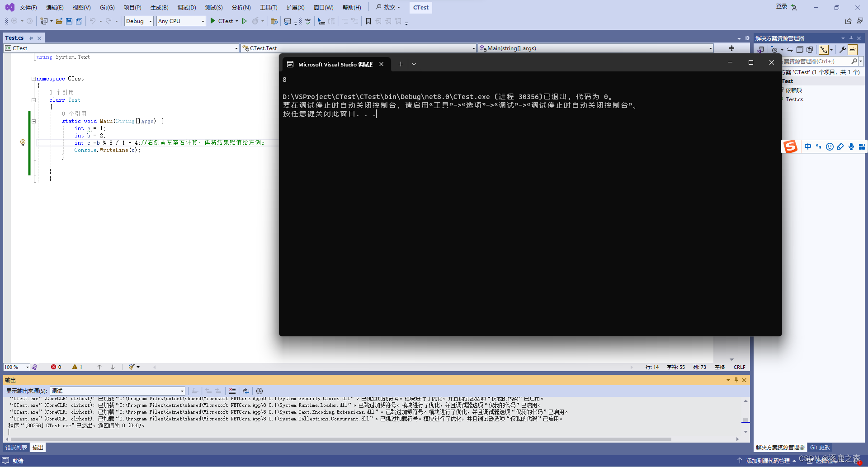
Task: Open the Any CPU platform dropdown
Action: pos(181,21)
